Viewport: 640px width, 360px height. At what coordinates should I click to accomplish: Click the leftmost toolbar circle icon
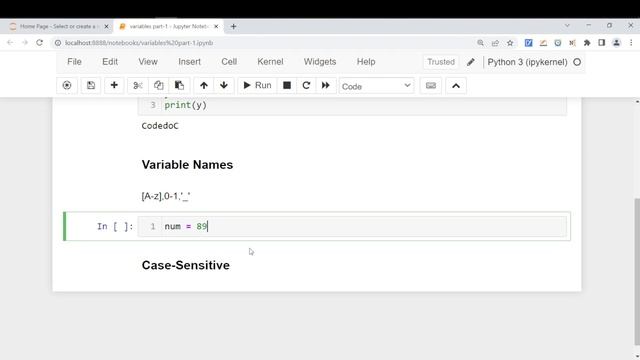67,86
